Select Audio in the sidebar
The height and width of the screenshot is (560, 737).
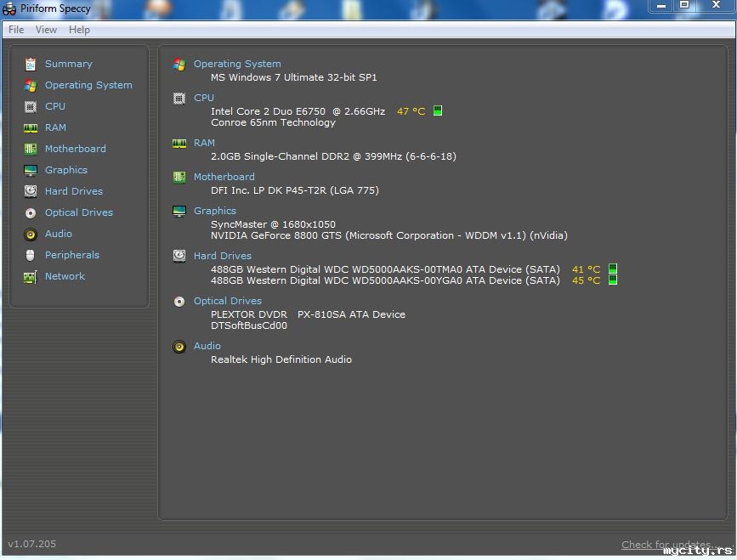[59, 234]
